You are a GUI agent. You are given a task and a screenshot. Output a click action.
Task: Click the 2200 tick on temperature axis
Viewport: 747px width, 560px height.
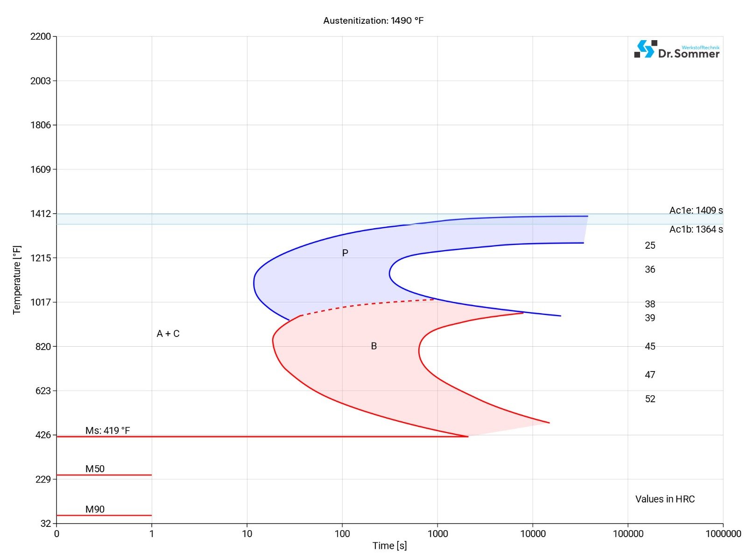pos(41,36)
